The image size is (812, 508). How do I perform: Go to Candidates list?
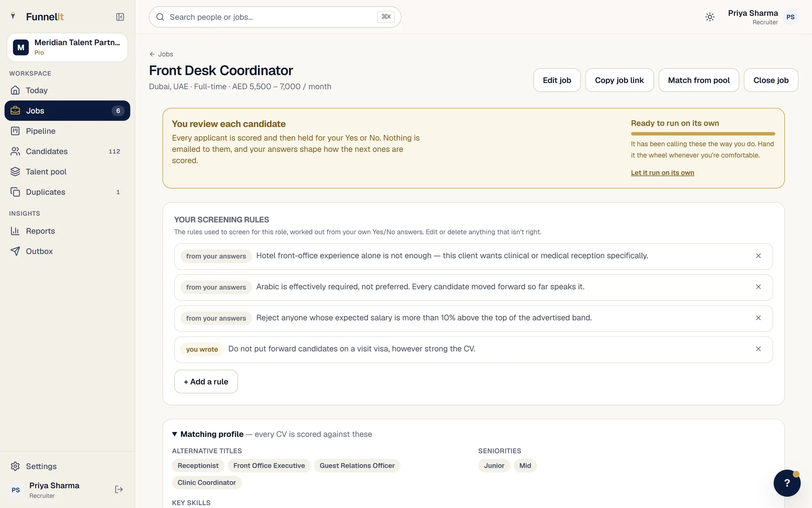point(67,151)
